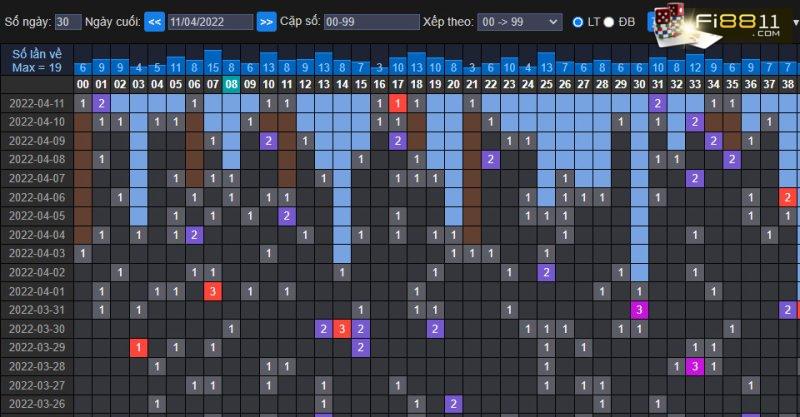Click red cell 2 in the 2022-04-06 row
The height and width of the screenshot is (417, 800).
[x=788, y=197]
